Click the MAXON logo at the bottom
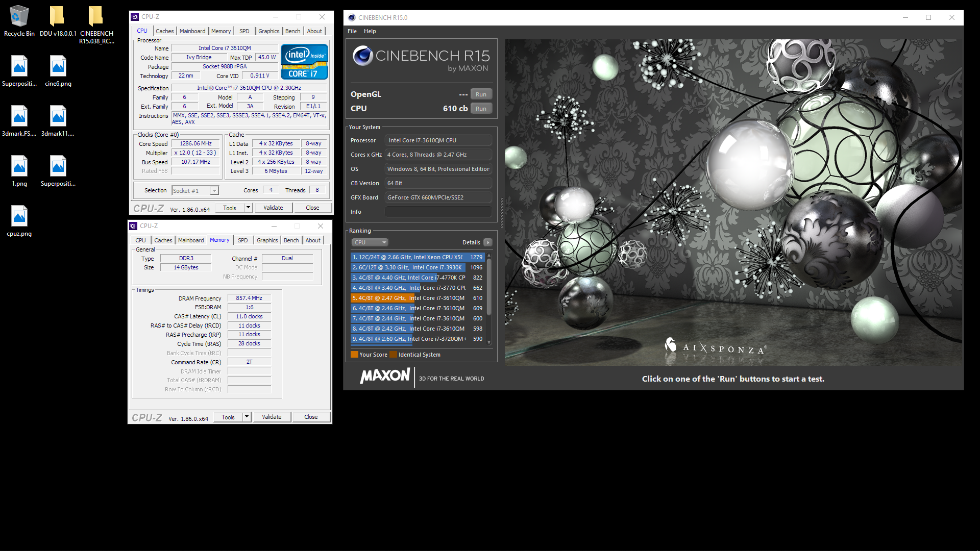This screenshot has height=551, width=980. click(x=385, y=376)
